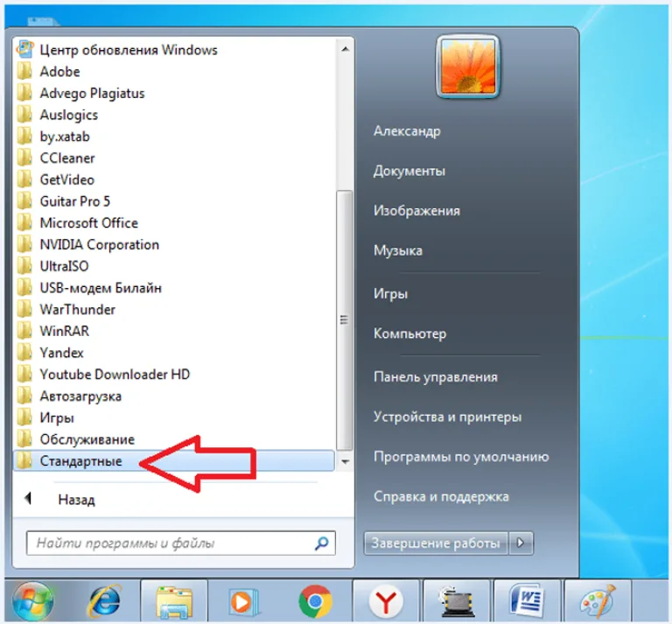Click the Windows Update icon in the programs list

click(24, 49)
